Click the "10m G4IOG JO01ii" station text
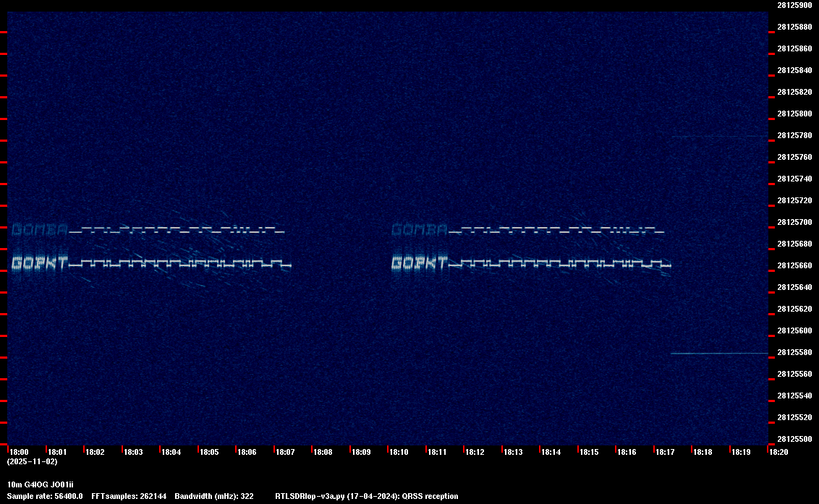This screenshot has height=504, width=819. pos(41,484)
